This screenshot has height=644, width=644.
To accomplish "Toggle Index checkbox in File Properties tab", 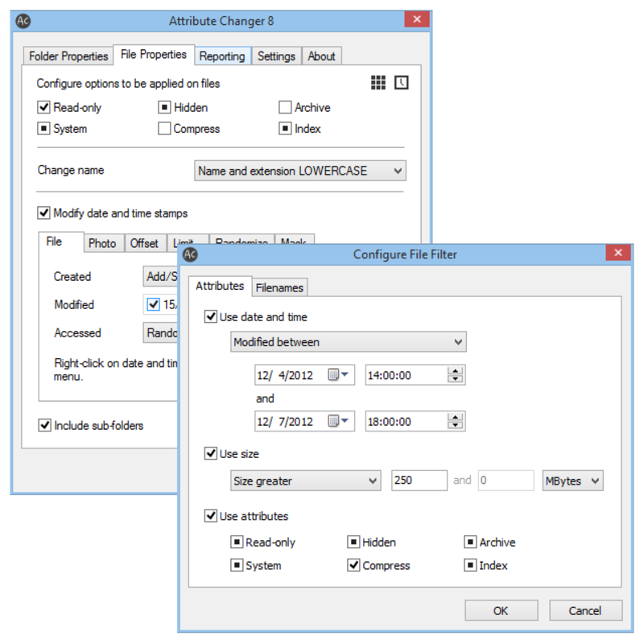I will point(285,129).
